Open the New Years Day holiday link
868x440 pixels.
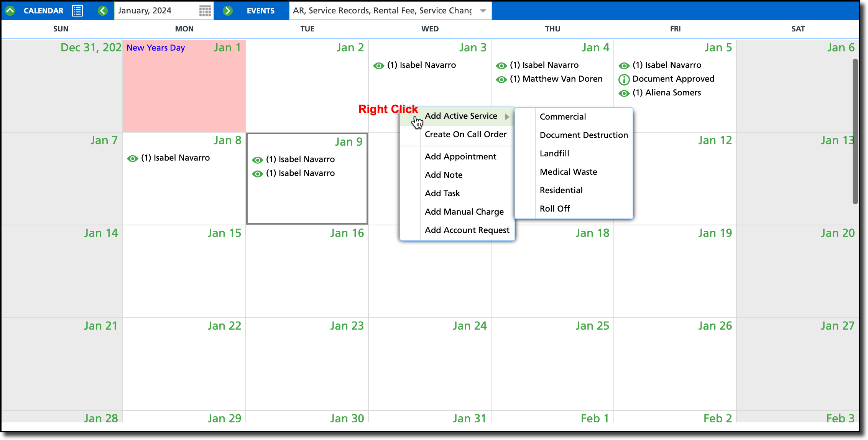click(156, 48)
